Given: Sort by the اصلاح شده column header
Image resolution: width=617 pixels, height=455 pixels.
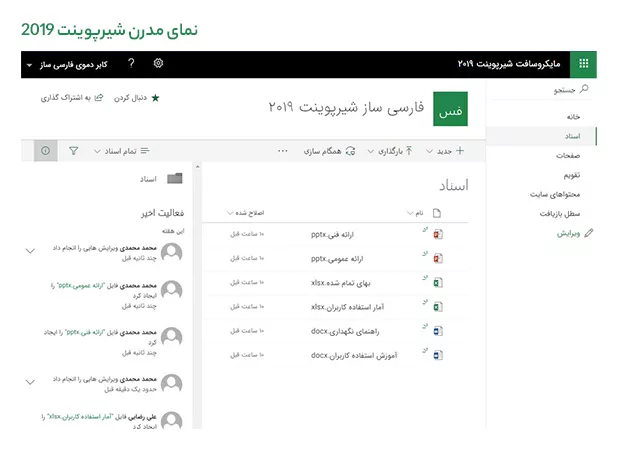Looking at the screenshot, I should (246, 213).
